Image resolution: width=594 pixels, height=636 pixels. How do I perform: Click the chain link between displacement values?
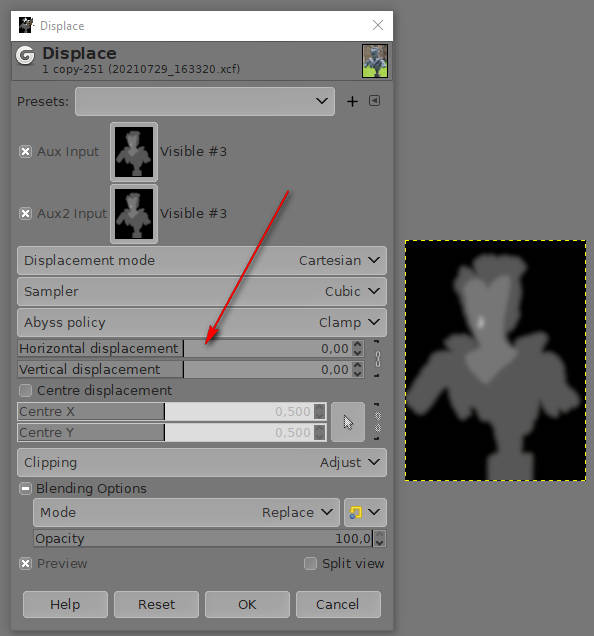click(377, 359)
